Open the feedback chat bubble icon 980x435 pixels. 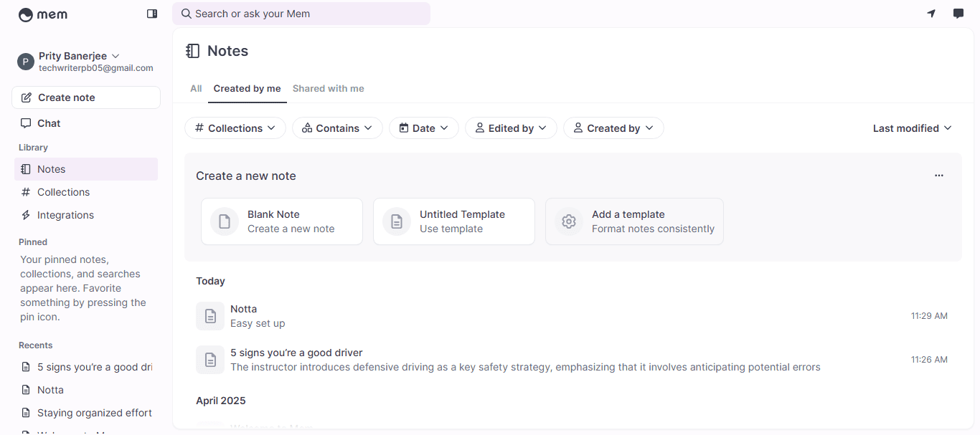point(958,14)
